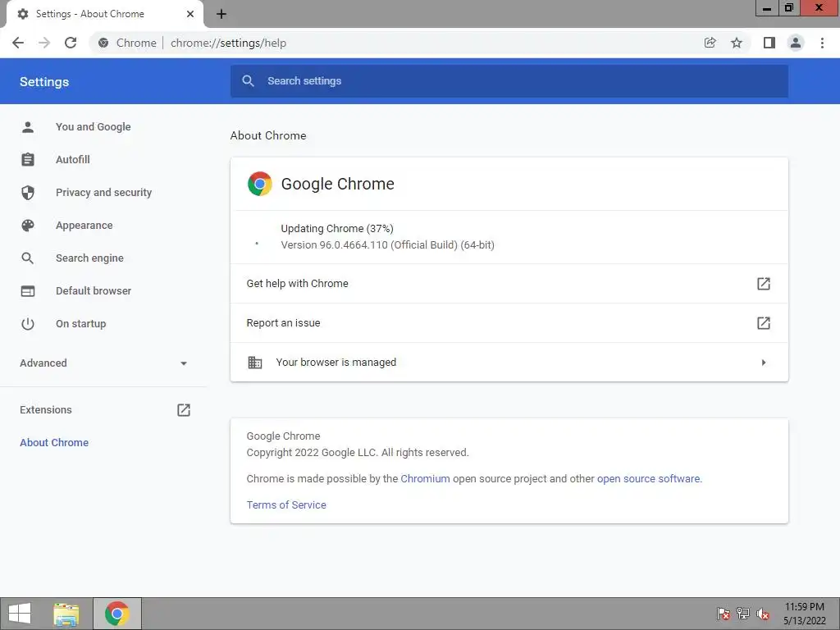Click the Chrome site info icon in address bar
840x630 pixels.
coord(103,43)
